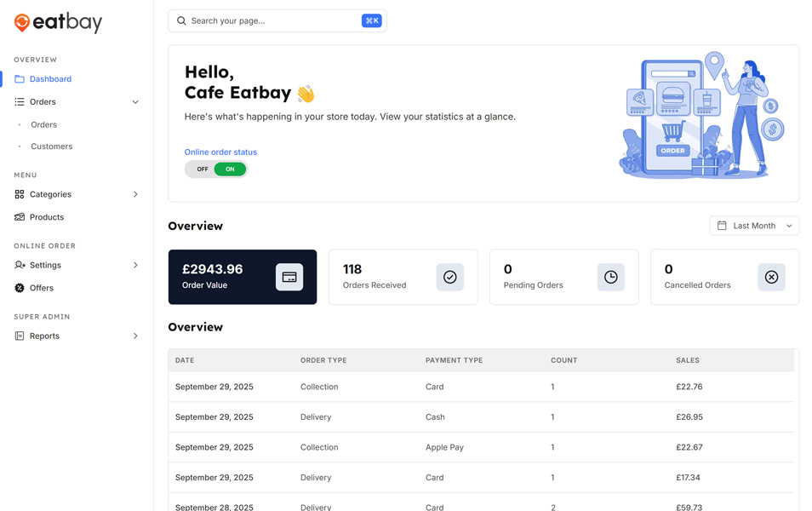This screenshot has height=511, width=812.
Task: Click the Products sidebar icon
Action: [20, 217]
